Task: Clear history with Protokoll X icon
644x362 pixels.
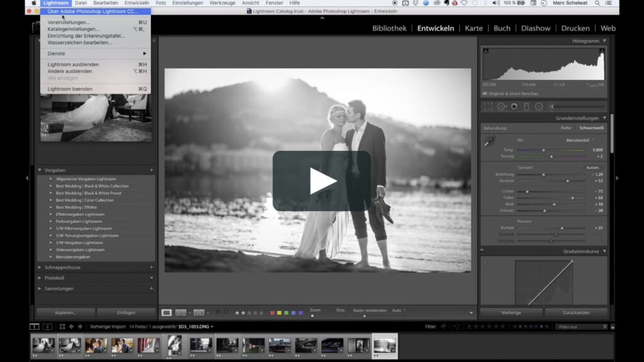Action: click(x=151, y=278)
